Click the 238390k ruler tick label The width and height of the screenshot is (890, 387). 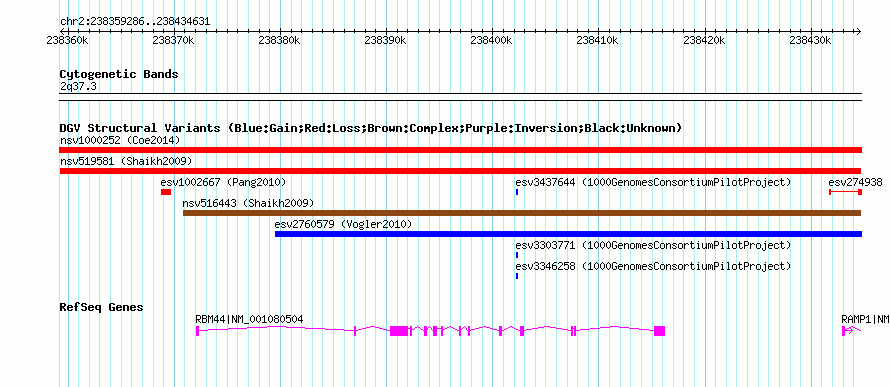(386, 41)
